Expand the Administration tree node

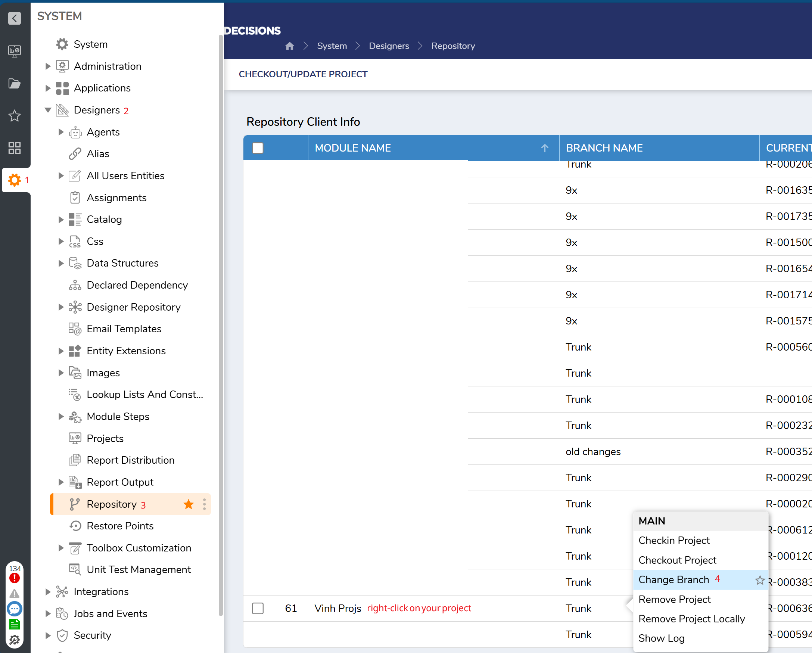click(48, 66)
